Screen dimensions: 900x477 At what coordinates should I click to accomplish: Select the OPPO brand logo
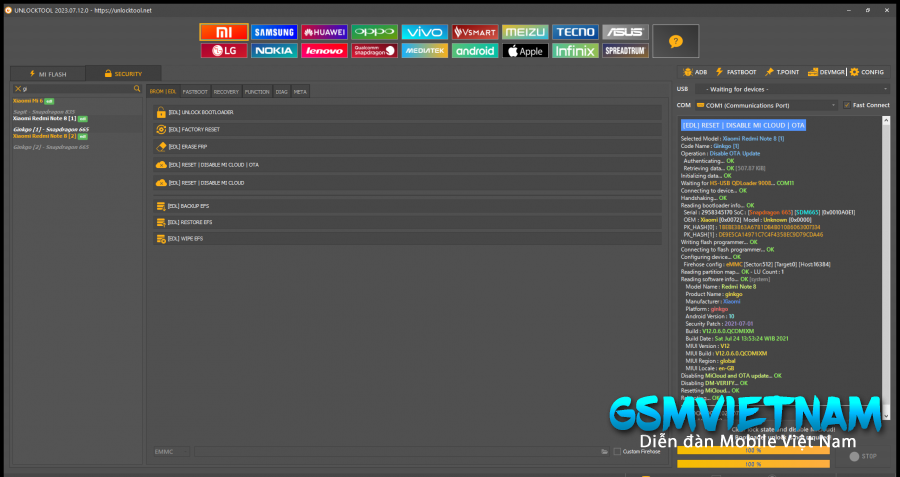click(374, 32)
